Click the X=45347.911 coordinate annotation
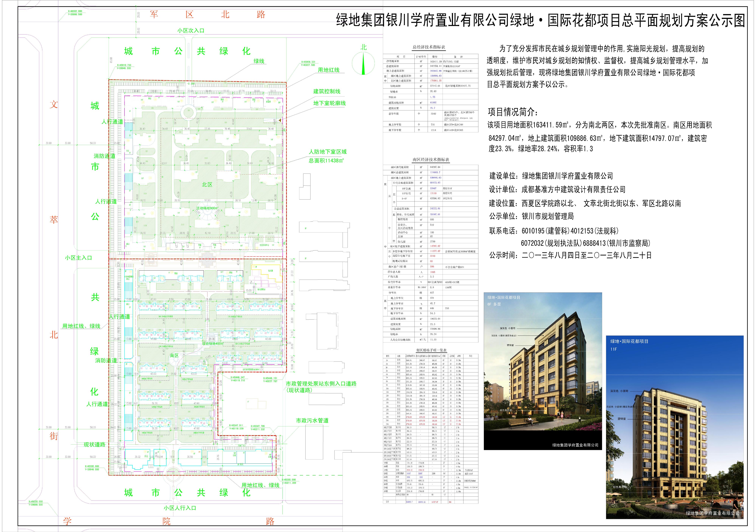Image resolution: width=756 pixels, height=532 pixels. click(236, 427)
